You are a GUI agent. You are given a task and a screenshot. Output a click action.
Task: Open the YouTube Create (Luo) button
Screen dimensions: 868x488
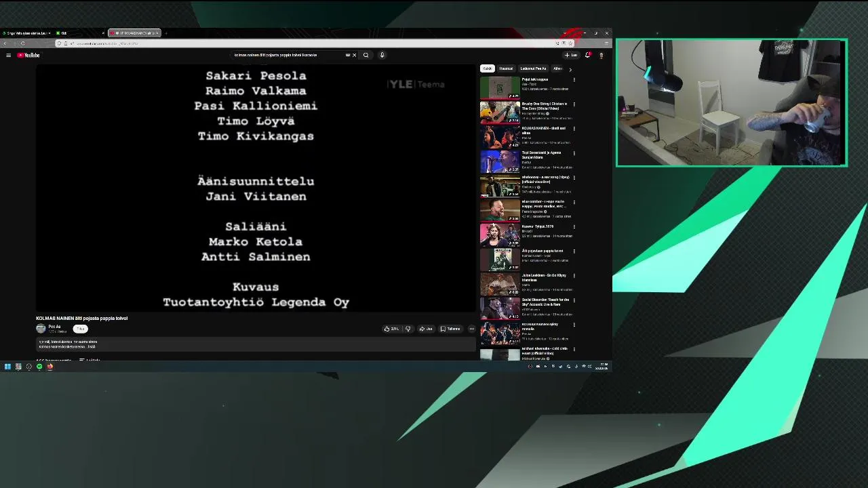click(571, 55)
